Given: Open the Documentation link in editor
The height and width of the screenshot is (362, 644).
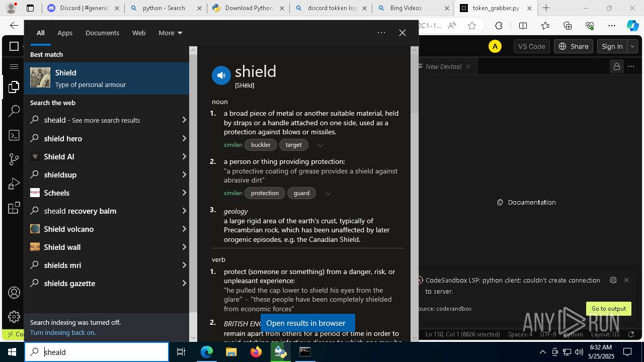Looking at the screenshot, I should [x=526, y=202].
